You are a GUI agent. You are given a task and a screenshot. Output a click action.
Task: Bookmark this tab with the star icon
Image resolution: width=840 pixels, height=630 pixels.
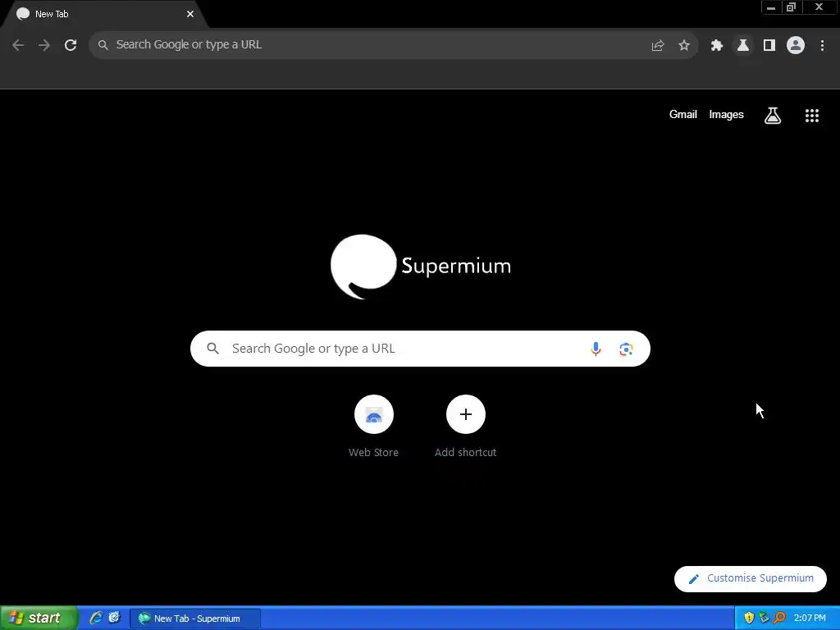(684, 46)
